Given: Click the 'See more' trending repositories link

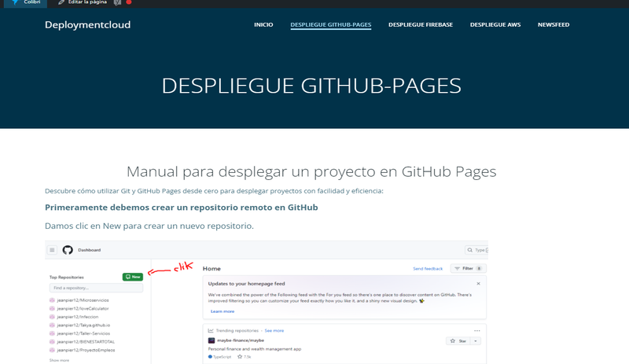Looking at the screenshot, I should coord(274,331).
